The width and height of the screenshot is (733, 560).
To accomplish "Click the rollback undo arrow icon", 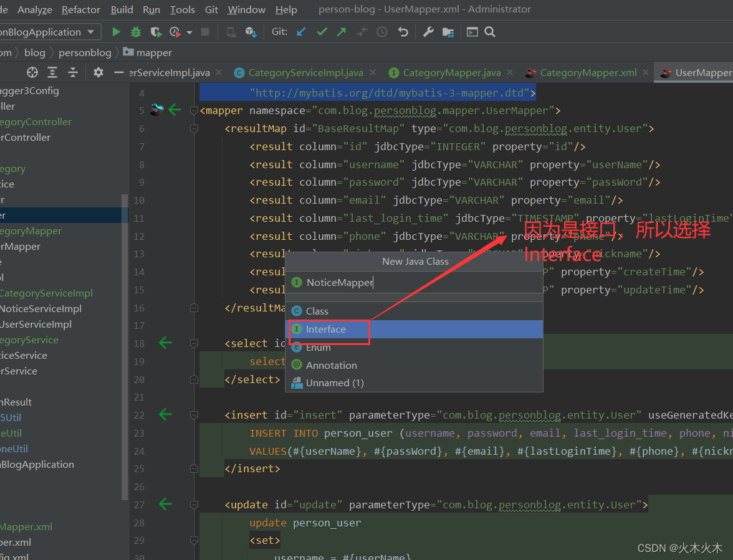I will 403,32.
